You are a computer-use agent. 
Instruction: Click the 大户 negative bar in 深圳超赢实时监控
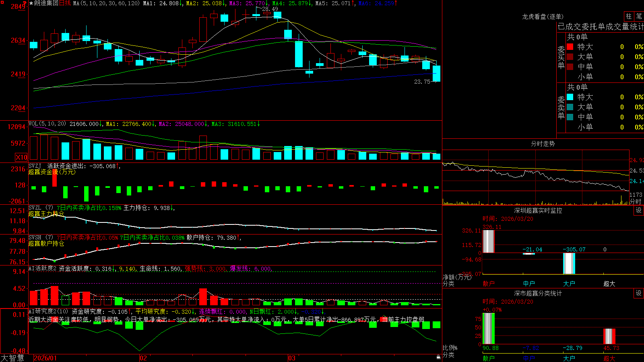[x=569, y=264]
